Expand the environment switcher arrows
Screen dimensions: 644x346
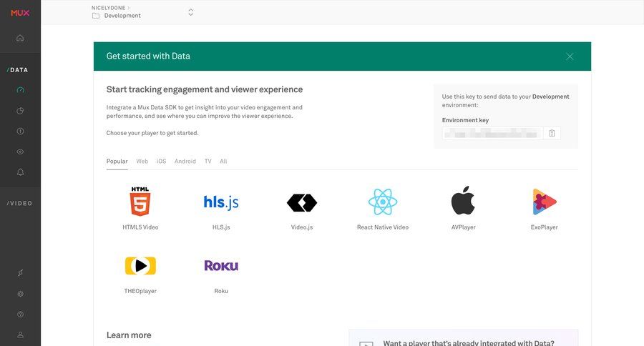click(x=190, y=12)
